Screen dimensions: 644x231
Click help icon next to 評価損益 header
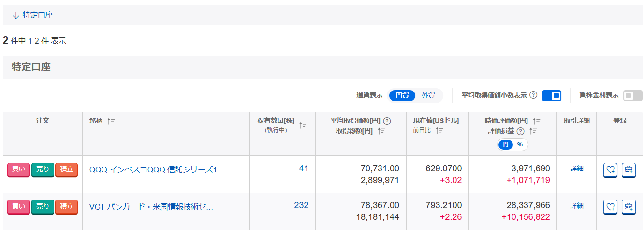click(x=520, y=131)
